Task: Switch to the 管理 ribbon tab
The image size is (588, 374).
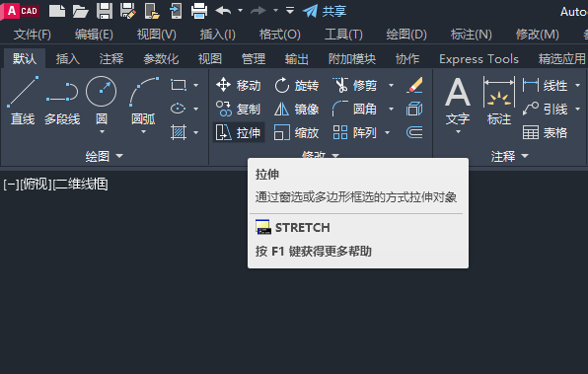Action: pos(254,59)
